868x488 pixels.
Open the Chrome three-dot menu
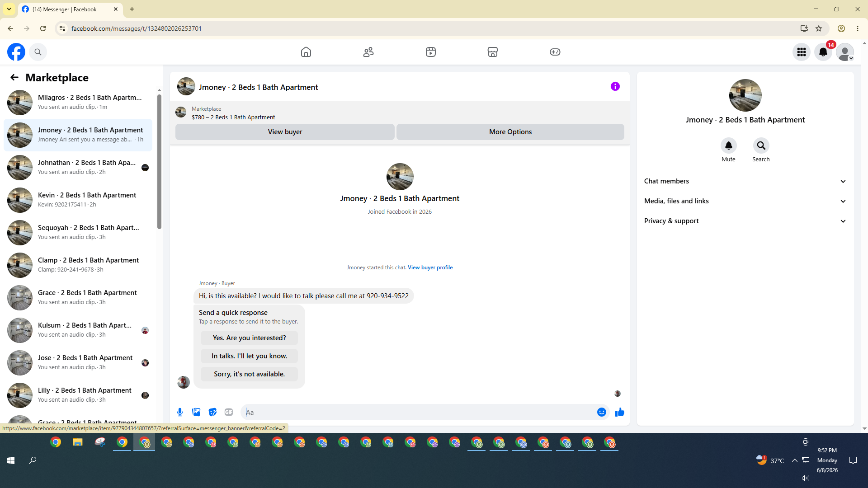(858, 28)
